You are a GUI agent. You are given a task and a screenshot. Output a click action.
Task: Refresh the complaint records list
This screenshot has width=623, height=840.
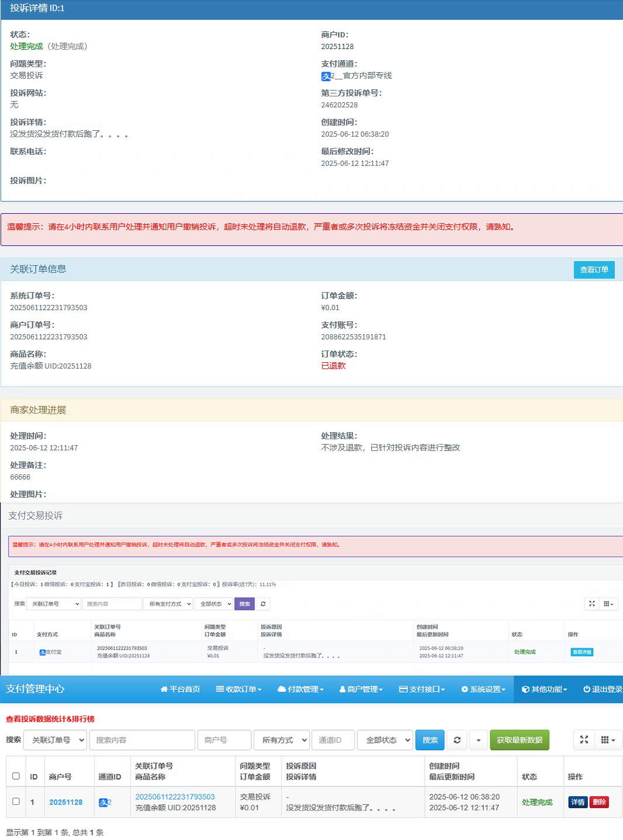tap(263, 604)
